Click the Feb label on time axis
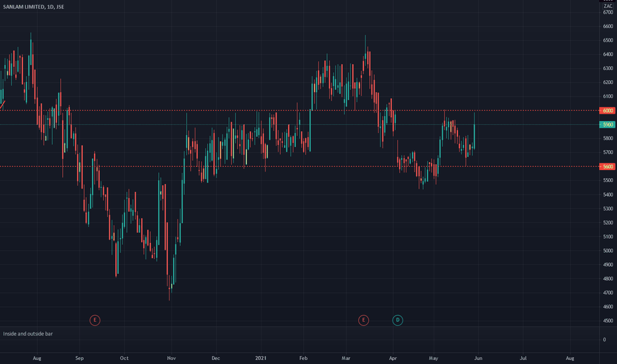This screenshot has width=617, height=364. (x=303, y=358)
